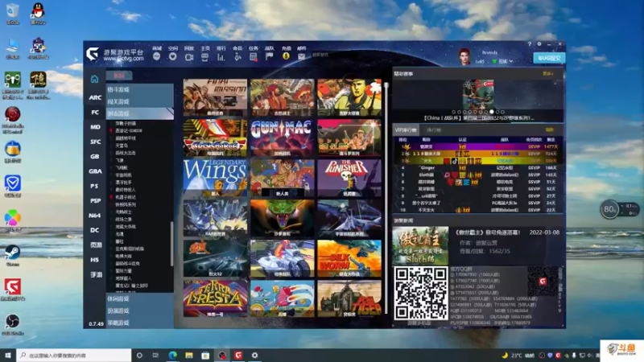Expand the 休闲游戏 category
This screenshot has height=362, width=644.
coord(140,298)
